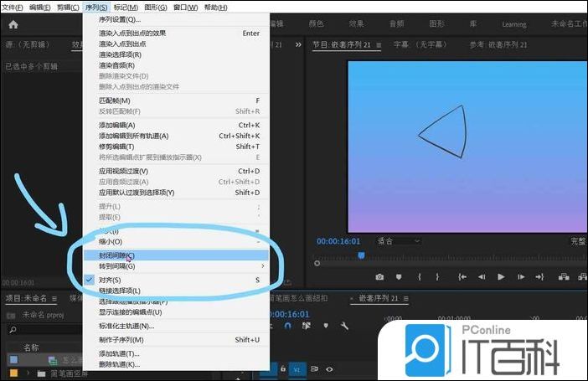Image resolution: width=588 pixels, height=381 pixels.
Task: Click the Mark In bracket icon
Action: coord(419,277)
